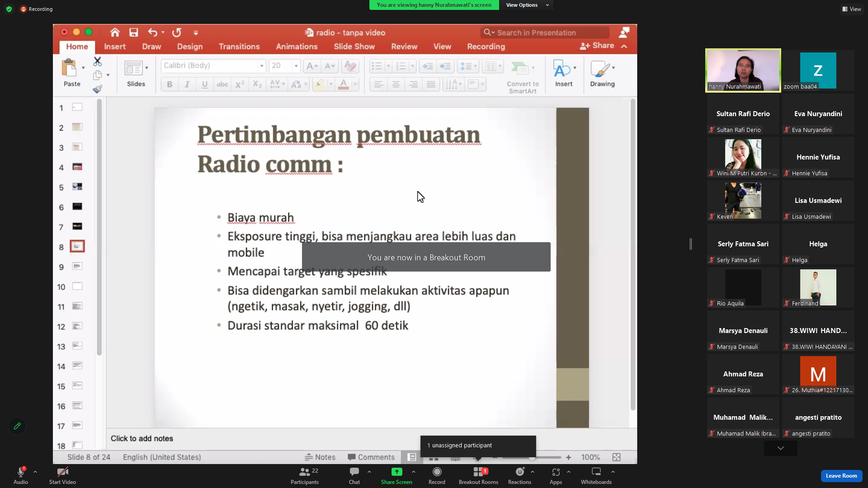
Task: Open the Transitions ribbon tab
Action: [239, 47]
